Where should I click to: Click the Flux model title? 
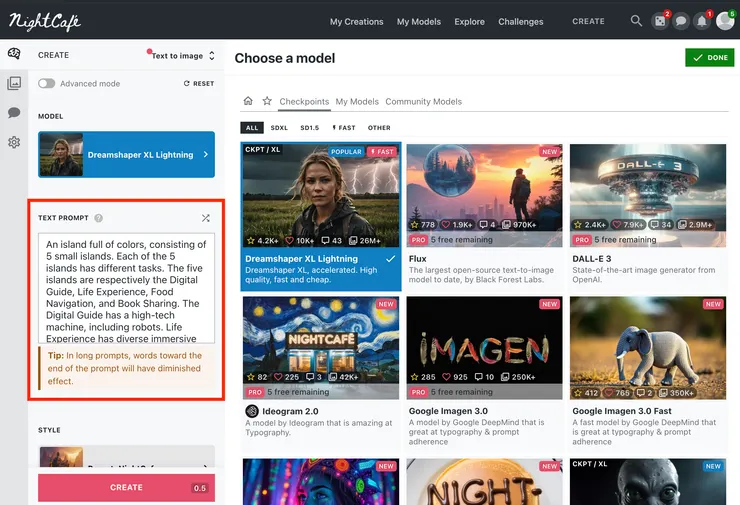coord(418,259)
